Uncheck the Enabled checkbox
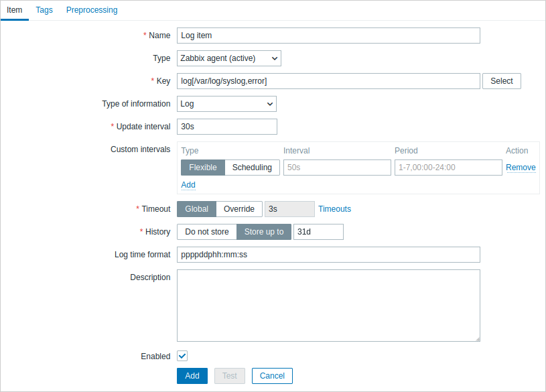This screenshot has height=392, width=546. click(x=182, y=356)
